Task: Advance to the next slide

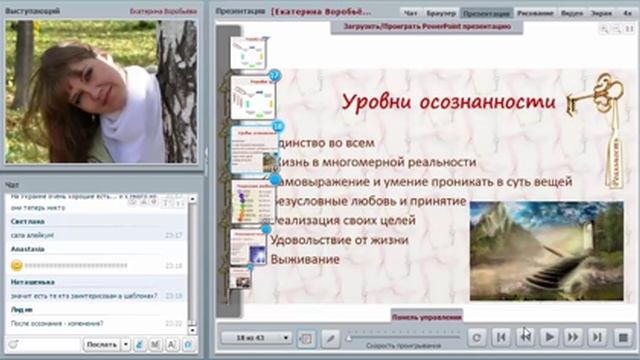Action: click(x=573, y=338)
